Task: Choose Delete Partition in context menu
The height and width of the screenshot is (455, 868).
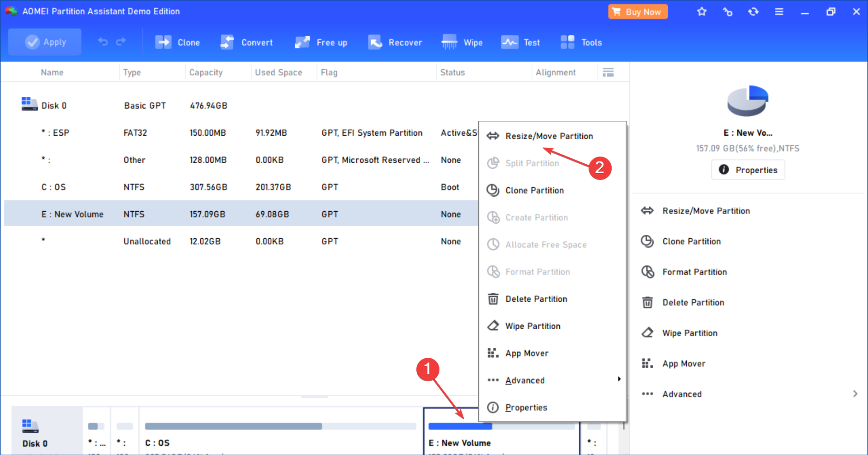Action: click(x=552, y=299)
